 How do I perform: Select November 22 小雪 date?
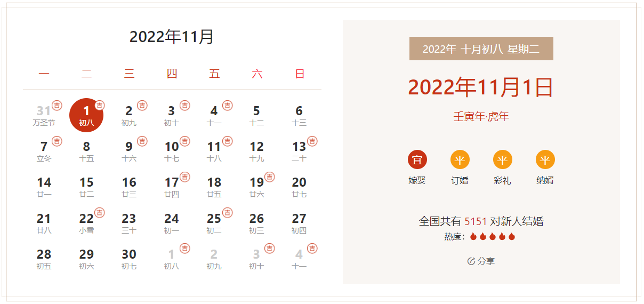86,223
